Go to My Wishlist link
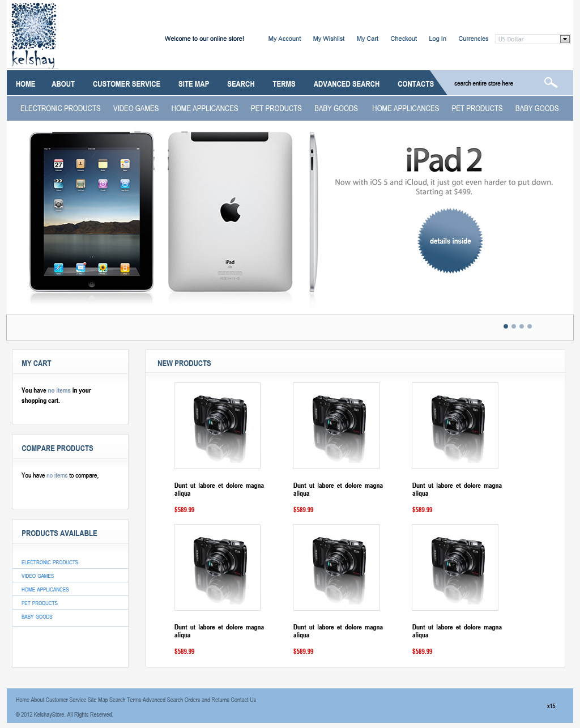The height and width of the screenshot is (728, 580). [x=329, y=39]
